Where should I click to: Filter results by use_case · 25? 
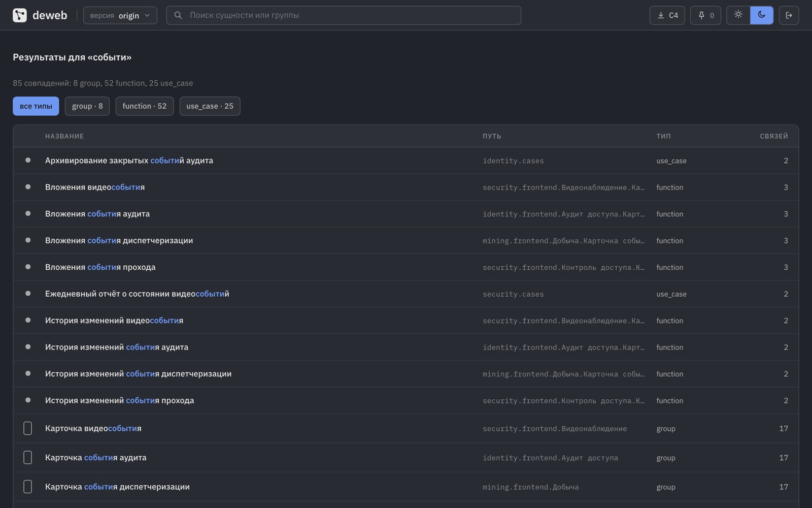[210, 106]
